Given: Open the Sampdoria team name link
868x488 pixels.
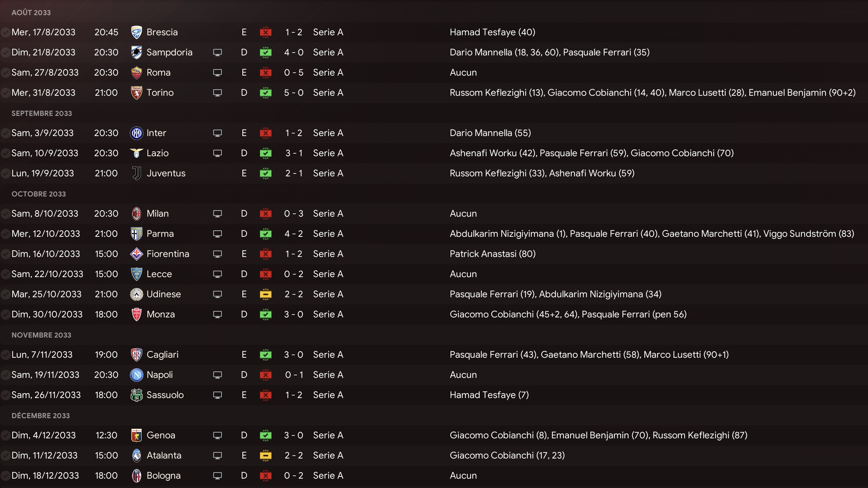Looking at the screenshot, I should coord(169,53).
